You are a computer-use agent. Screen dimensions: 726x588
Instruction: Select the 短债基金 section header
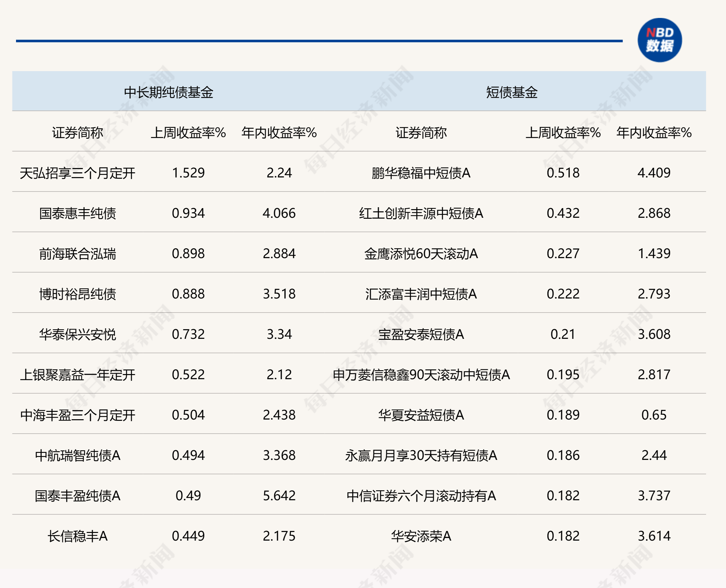point(512,92)
